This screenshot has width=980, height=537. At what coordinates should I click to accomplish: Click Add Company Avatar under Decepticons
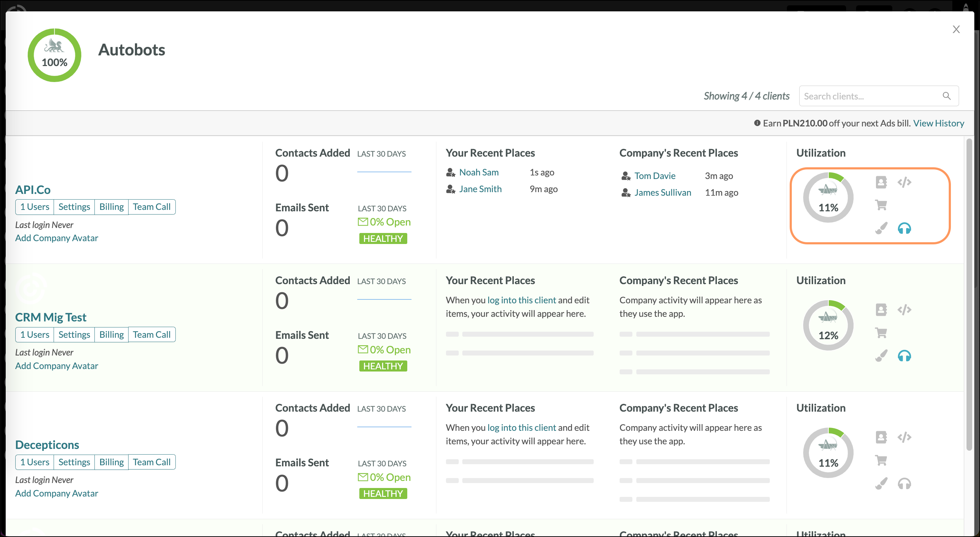[x=57, y=493]
